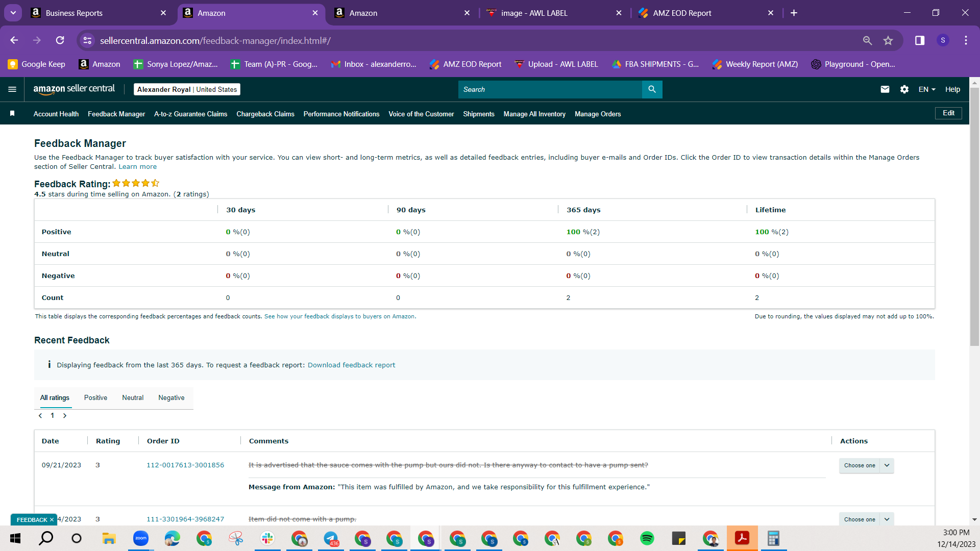Open new browser tab
This screenshot has height=551, width=980.
click(x=794, y=13)
